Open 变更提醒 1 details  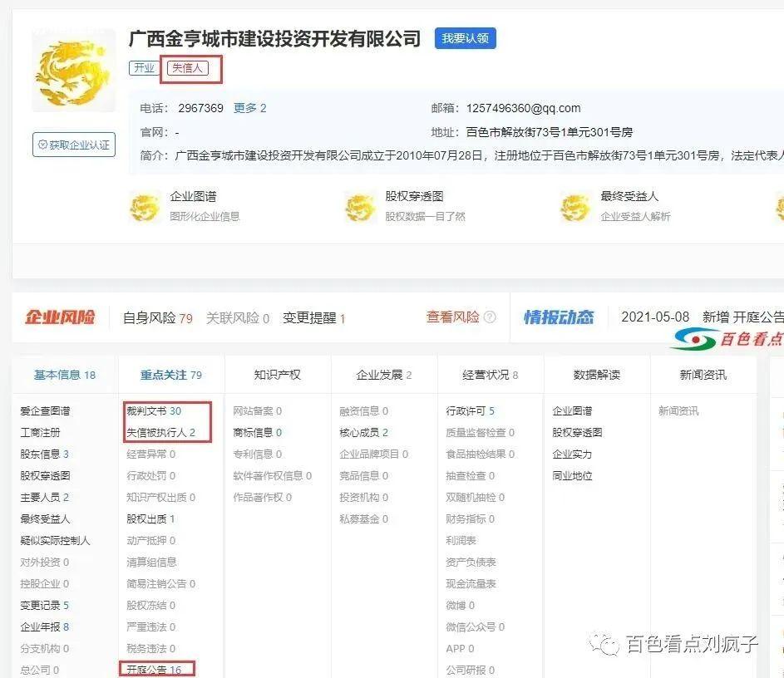pyautogui.click(x=314, y=317)
